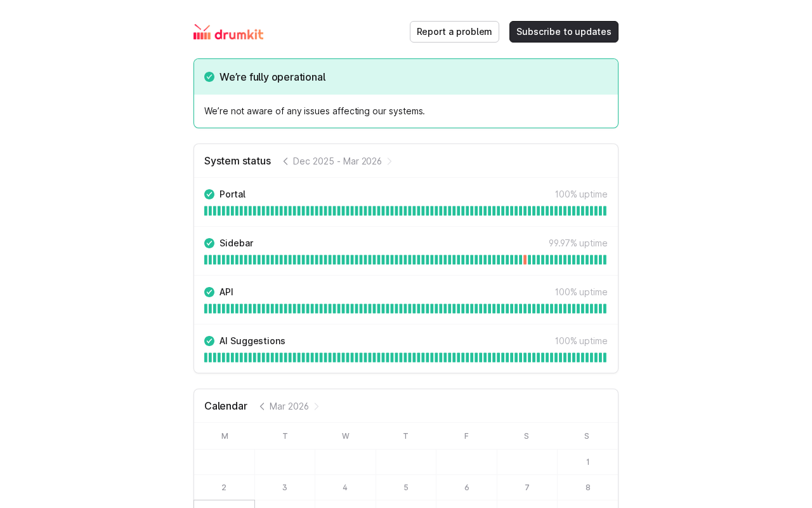Select the Portal component label

click(232, 194)
